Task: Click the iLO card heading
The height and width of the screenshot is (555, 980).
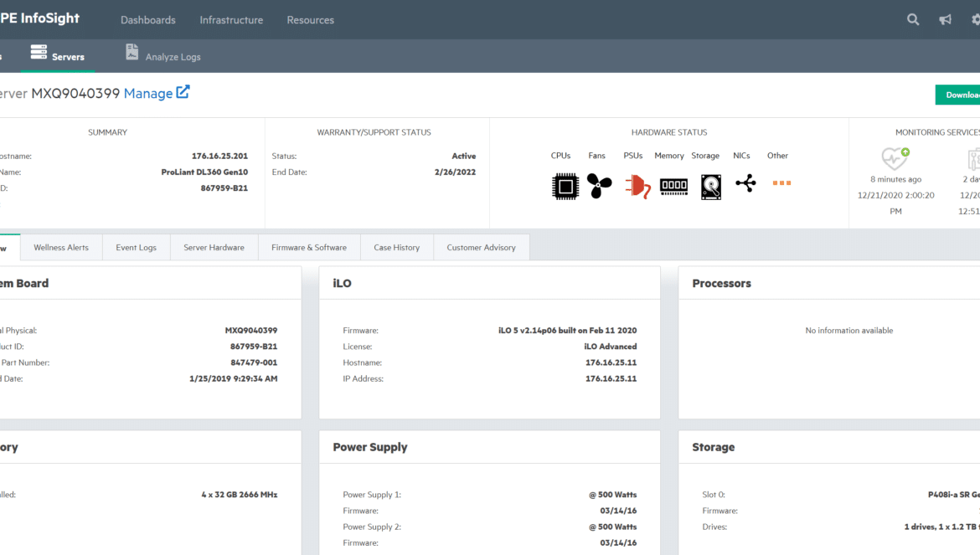Action: (x=342, y=284)
